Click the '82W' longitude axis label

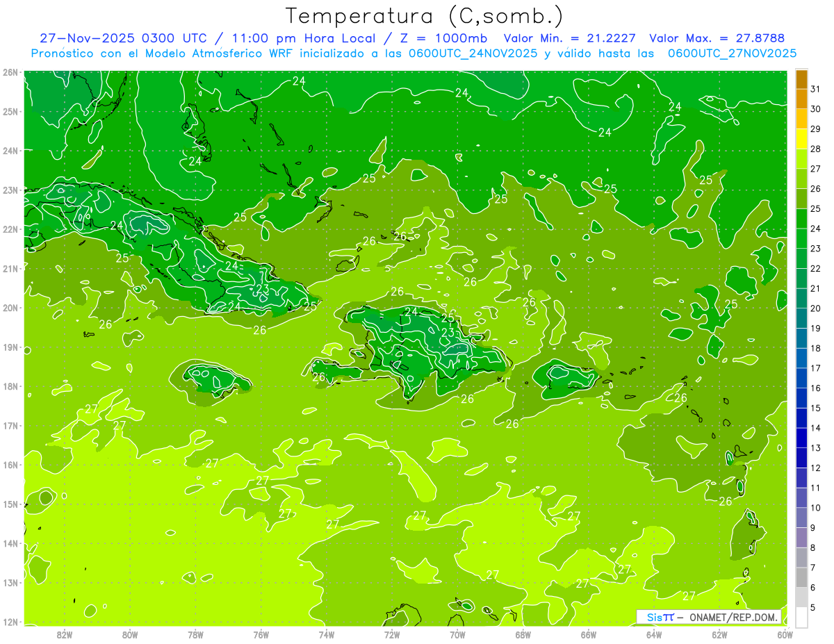click(65, 634)
